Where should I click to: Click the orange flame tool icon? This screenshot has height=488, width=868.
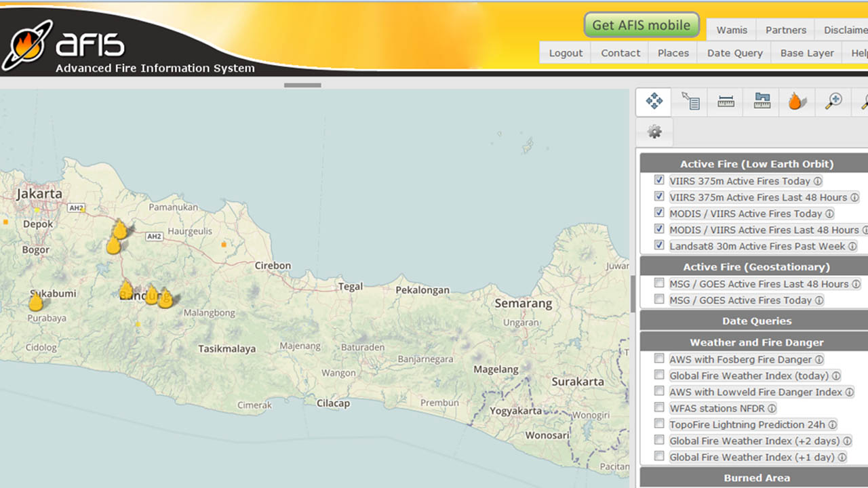[x=797, y=102]
